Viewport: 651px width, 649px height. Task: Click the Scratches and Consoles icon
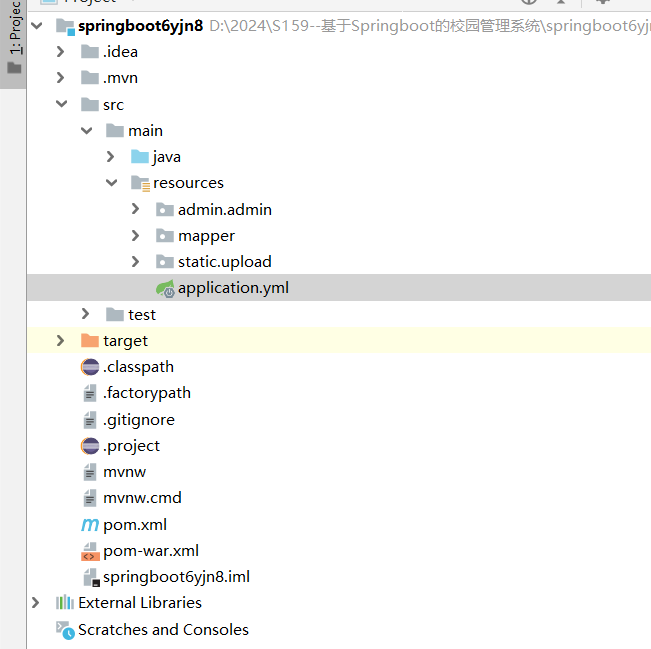coord(65,630)
